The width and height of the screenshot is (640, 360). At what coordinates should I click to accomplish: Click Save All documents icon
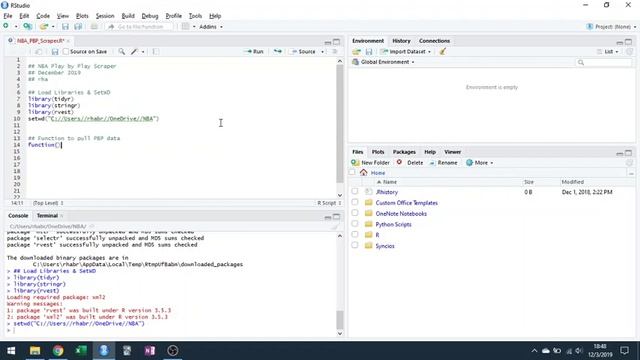78,27
